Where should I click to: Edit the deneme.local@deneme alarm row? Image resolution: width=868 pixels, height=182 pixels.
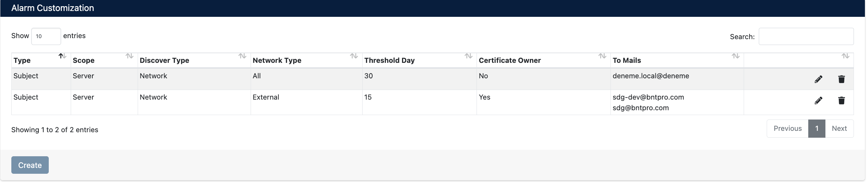[x=818, y=79]
